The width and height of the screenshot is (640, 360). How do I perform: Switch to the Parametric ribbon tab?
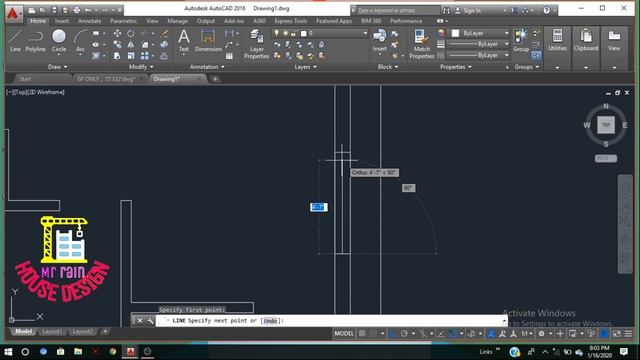coord(124,21)
